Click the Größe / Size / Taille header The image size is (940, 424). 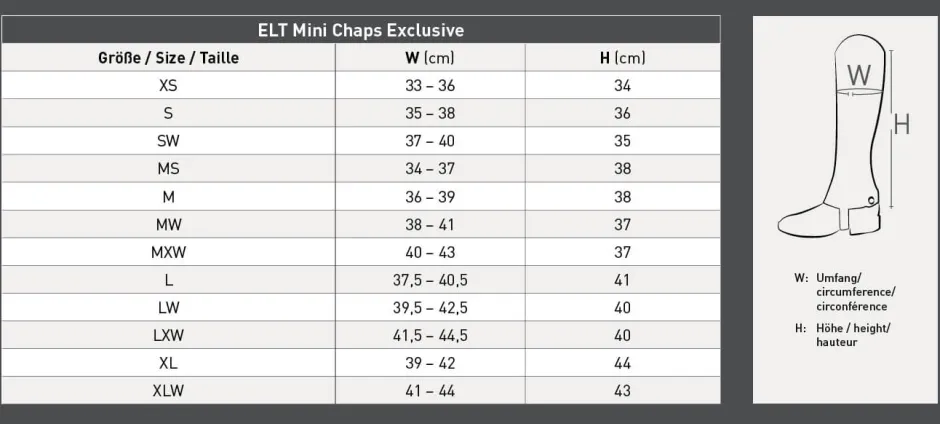(x=168, y=58)
